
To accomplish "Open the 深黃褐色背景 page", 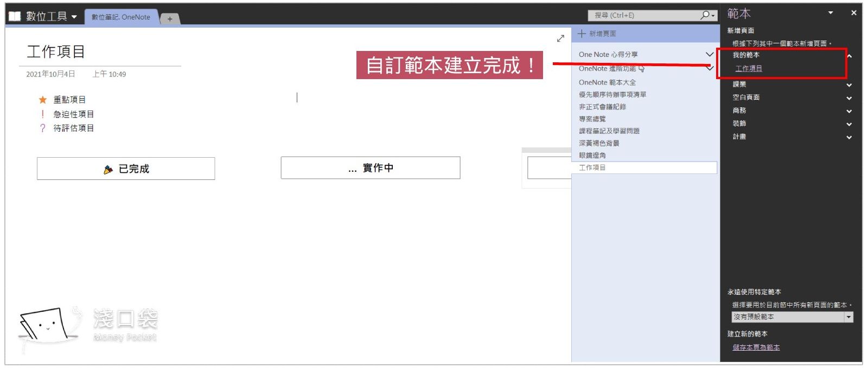I will (x=599, y=143).
